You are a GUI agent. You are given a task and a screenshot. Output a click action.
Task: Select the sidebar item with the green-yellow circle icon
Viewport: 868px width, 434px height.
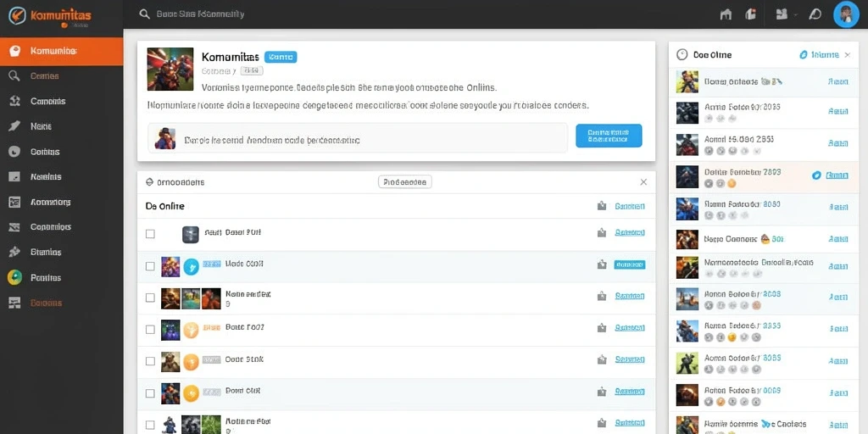[61, 277]
